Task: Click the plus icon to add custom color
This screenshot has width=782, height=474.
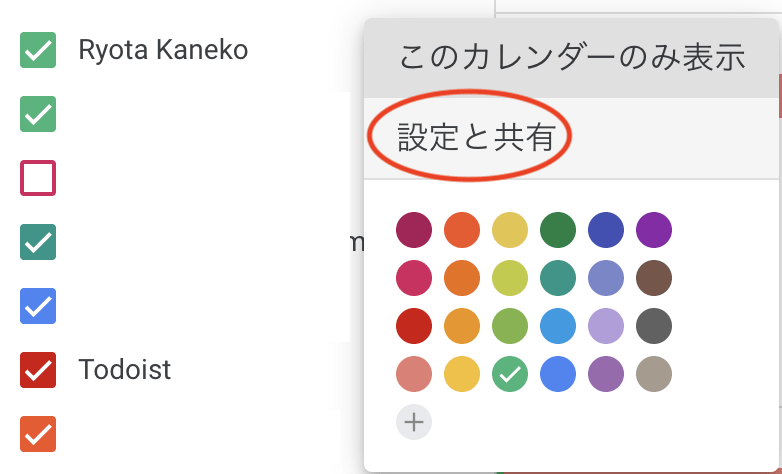Action: click(x=414, y=422)
